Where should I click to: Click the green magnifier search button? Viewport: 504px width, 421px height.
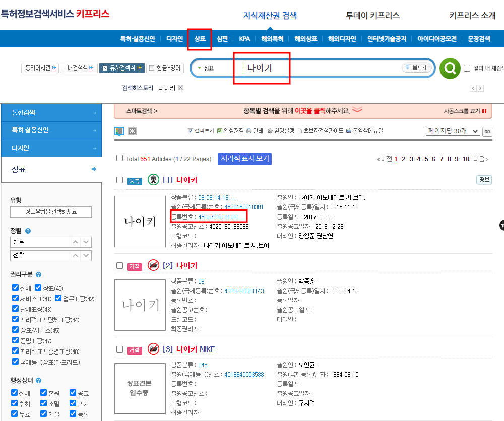point(450,68)
